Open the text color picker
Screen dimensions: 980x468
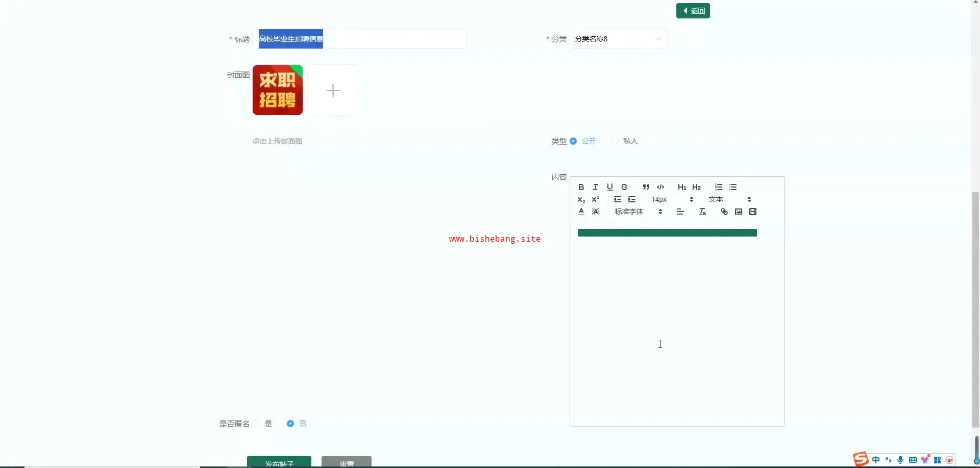(581, 212)
